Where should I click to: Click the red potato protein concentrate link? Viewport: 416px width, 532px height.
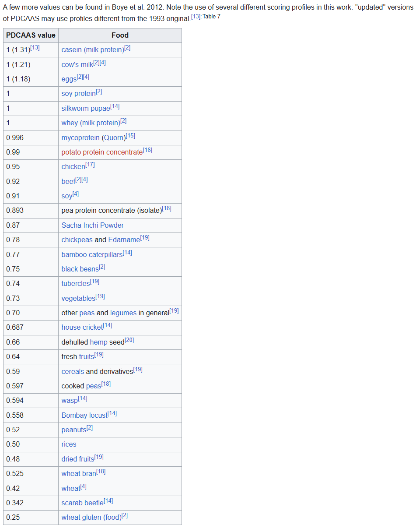click(x=102, y=152)
